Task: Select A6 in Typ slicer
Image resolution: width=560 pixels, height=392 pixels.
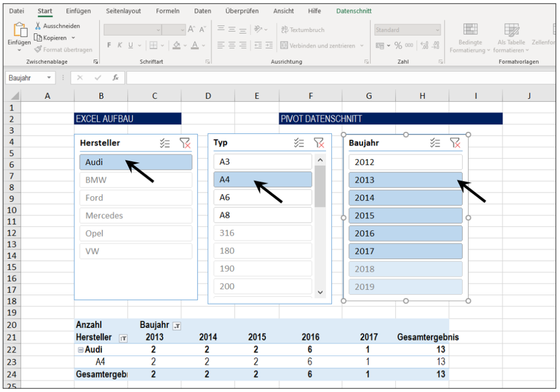Action: point(262,197)
